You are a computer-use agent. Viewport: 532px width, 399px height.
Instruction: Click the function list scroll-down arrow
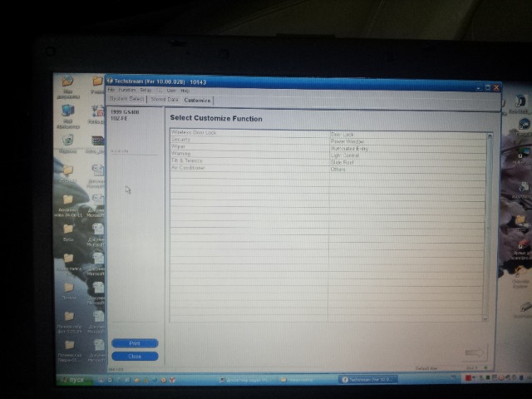485,318
